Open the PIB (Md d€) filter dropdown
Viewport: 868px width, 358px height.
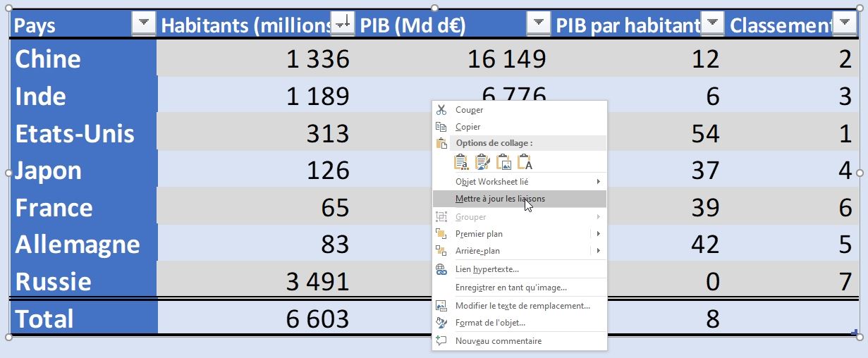[x=539, y=23]
